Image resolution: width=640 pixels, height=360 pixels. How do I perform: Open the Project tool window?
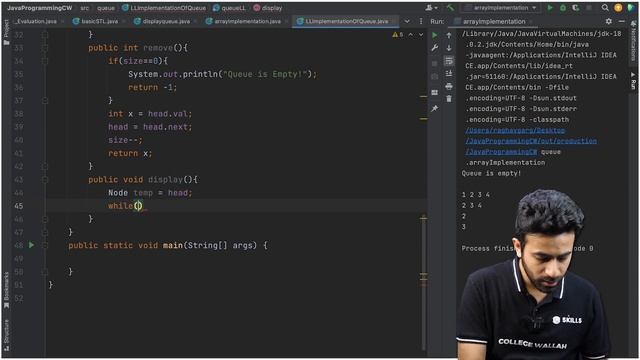coord(6,31)
